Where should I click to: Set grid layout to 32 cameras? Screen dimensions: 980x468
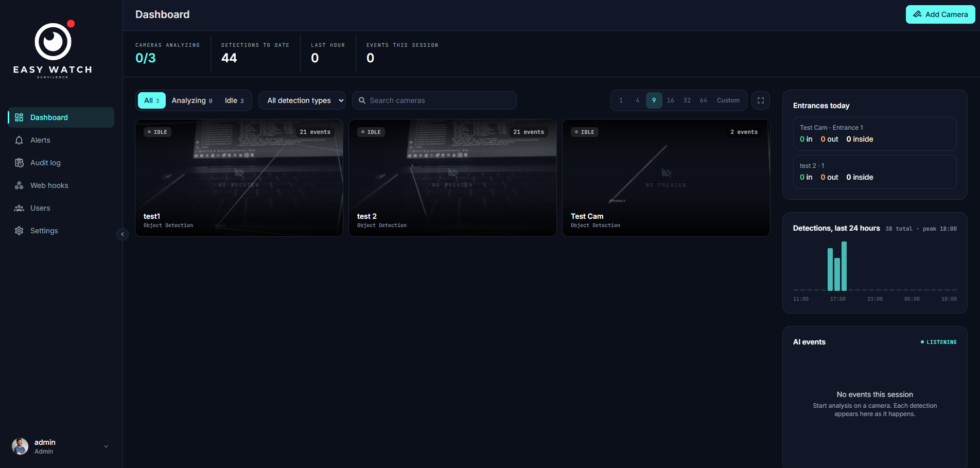687,100
